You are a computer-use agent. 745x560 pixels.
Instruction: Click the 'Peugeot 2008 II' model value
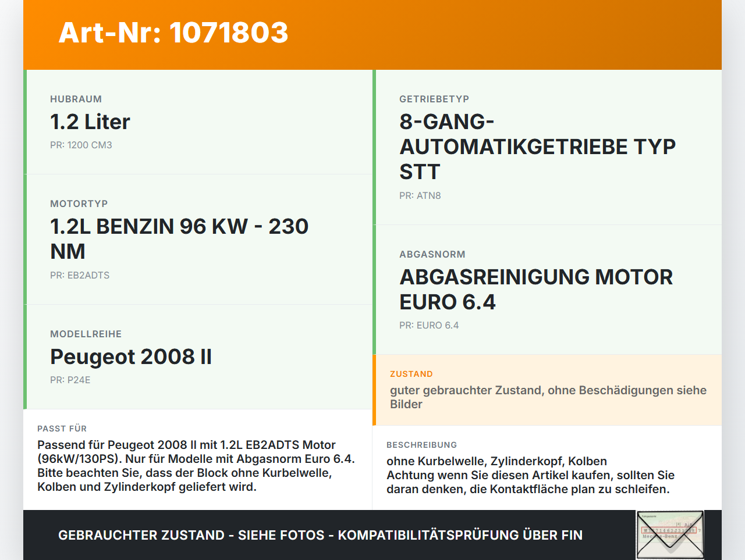pyautogui.click(x=131, y=356)
